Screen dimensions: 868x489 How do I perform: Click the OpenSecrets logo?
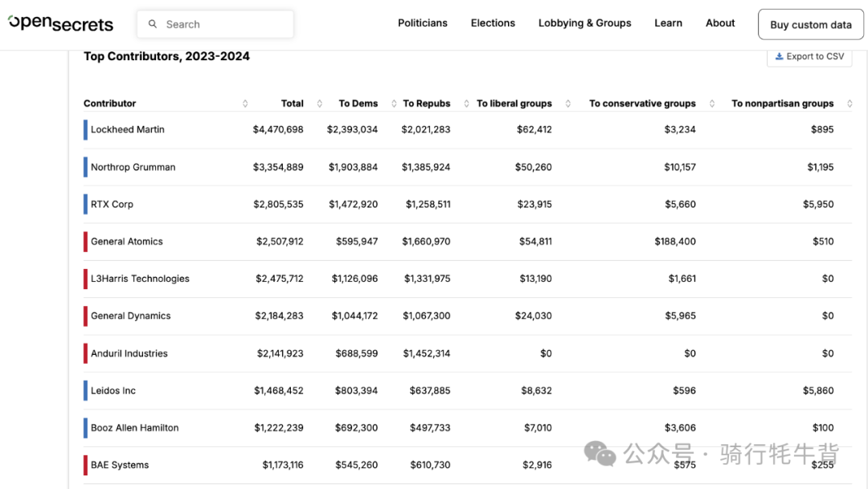click(60, 23)
